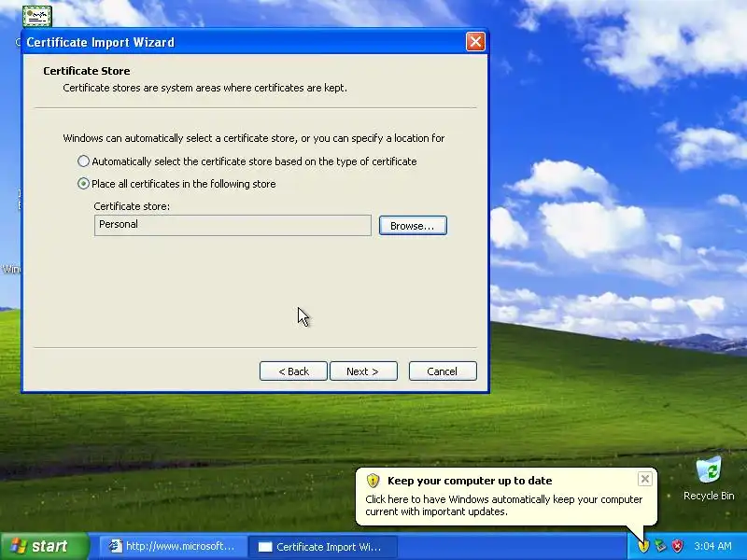Click the red Security Center tray icon

point(677,546)
